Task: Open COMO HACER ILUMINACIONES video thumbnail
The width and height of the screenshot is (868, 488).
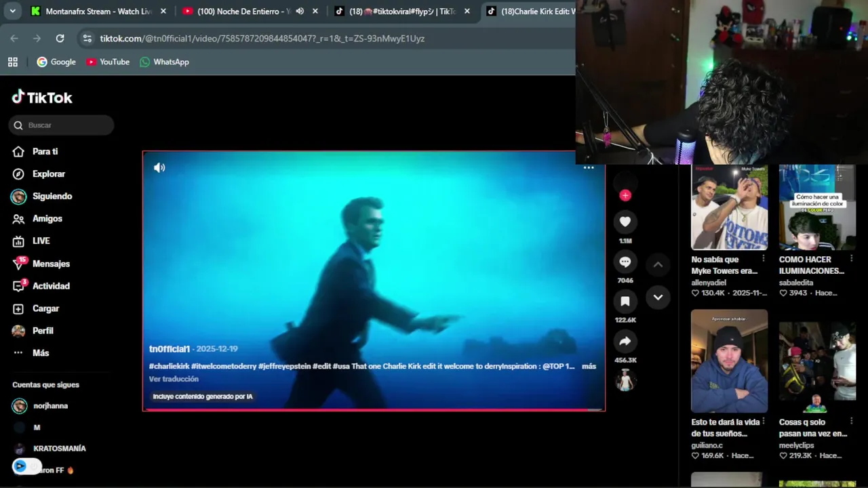Action: (817, 207)
